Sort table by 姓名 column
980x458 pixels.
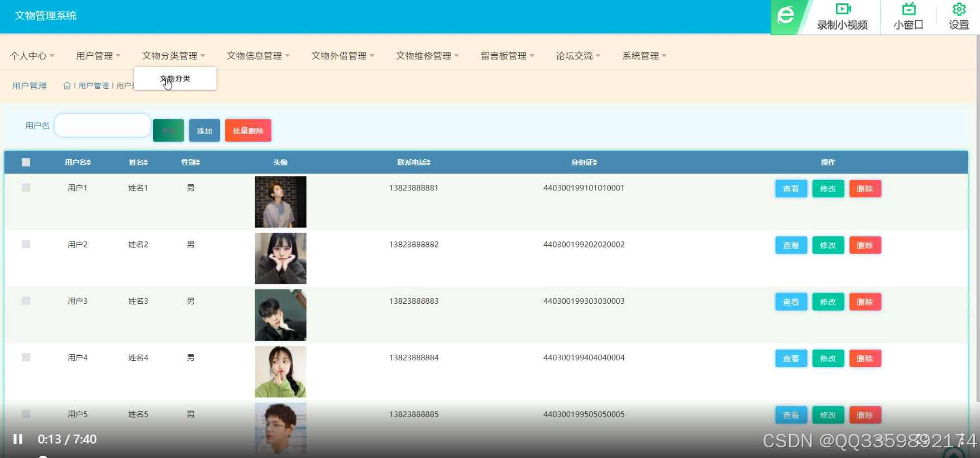138,163
